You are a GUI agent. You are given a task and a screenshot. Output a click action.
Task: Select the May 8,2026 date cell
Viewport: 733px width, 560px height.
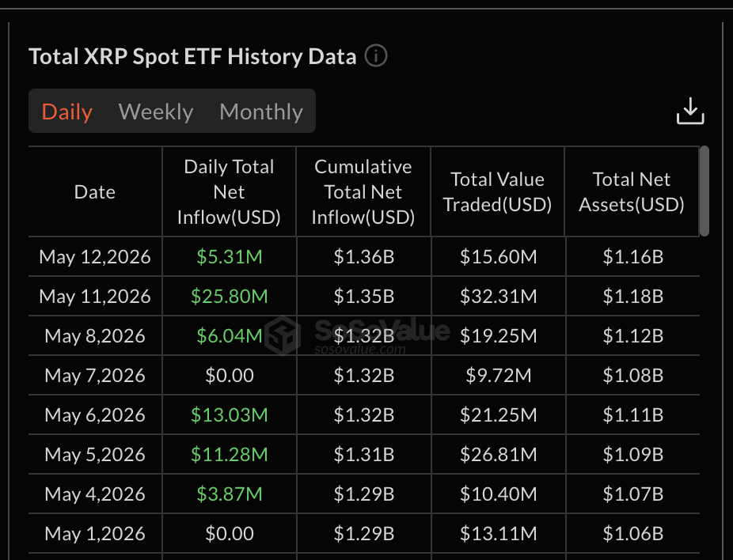point(95,336)
